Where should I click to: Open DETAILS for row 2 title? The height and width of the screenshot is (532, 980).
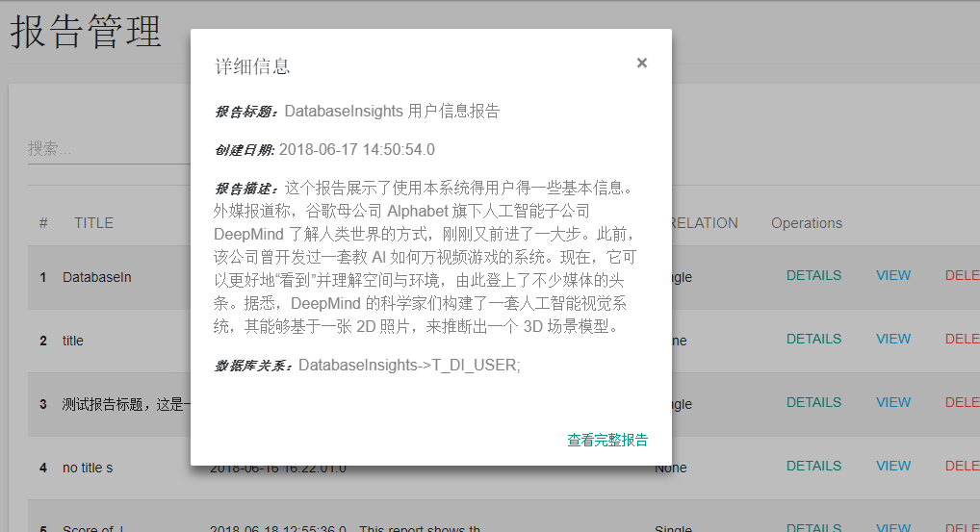[x=813, y=339]
